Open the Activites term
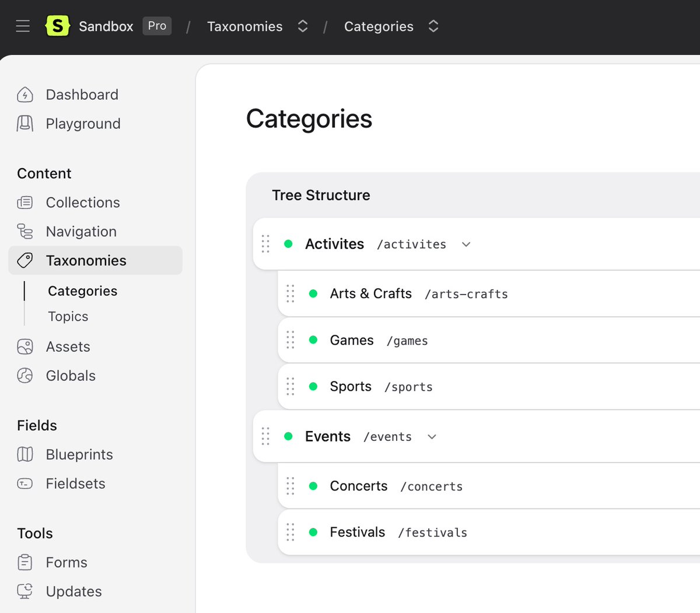 point(334,244)
